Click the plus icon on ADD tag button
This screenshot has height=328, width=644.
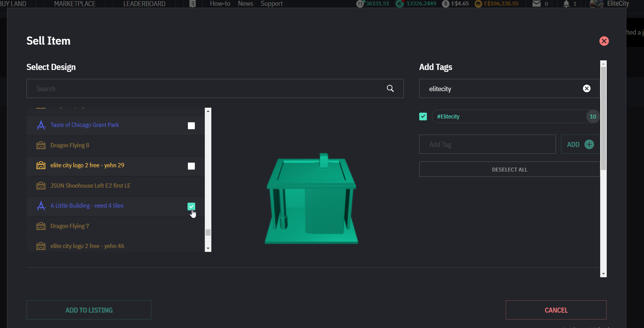point(589,145)
